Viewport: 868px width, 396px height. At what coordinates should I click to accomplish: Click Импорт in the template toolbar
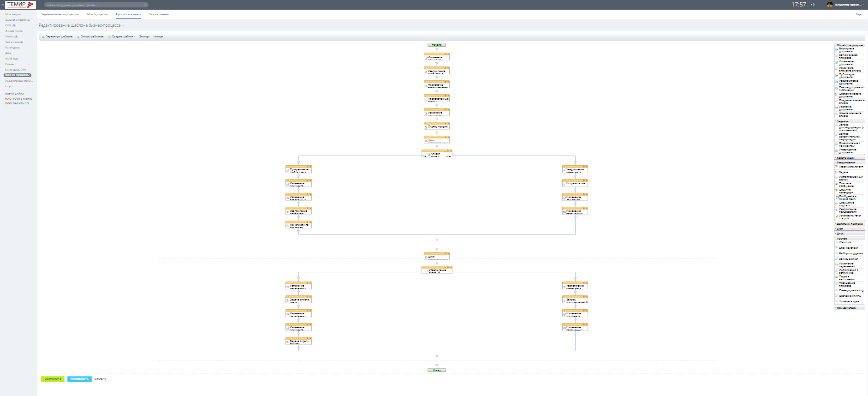coord(158,36)
